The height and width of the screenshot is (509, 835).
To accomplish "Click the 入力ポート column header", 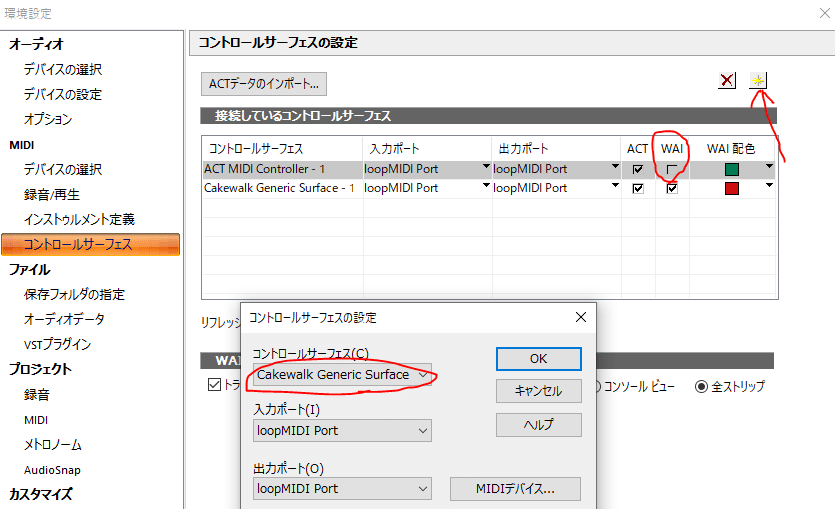I will click(427, 149).
